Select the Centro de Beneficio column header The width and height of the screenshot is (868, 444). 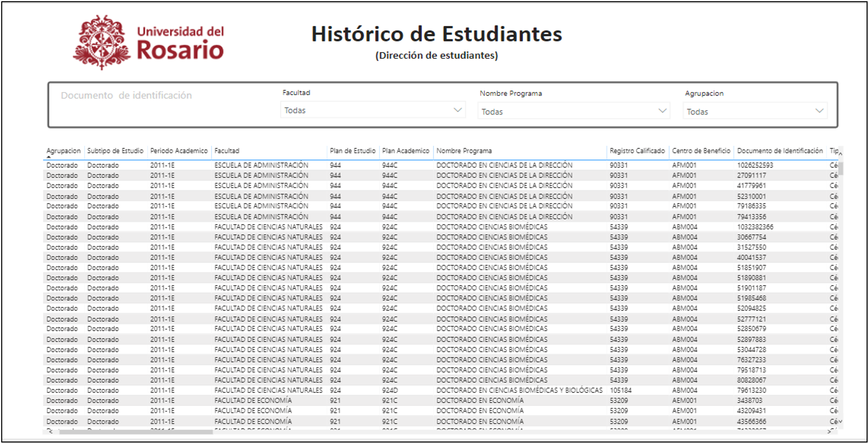701,151
